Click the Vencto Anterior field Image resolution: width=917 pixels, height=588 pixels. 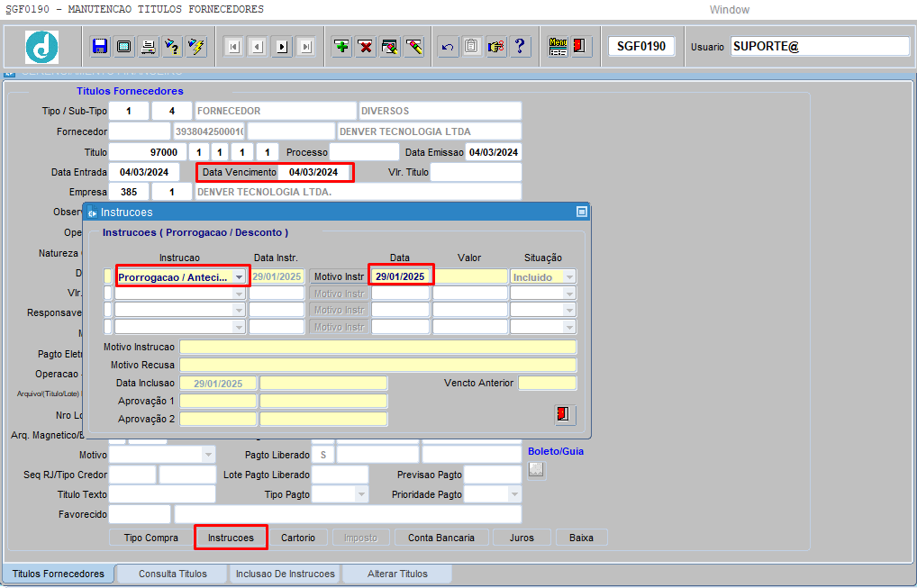click(548, 384)
